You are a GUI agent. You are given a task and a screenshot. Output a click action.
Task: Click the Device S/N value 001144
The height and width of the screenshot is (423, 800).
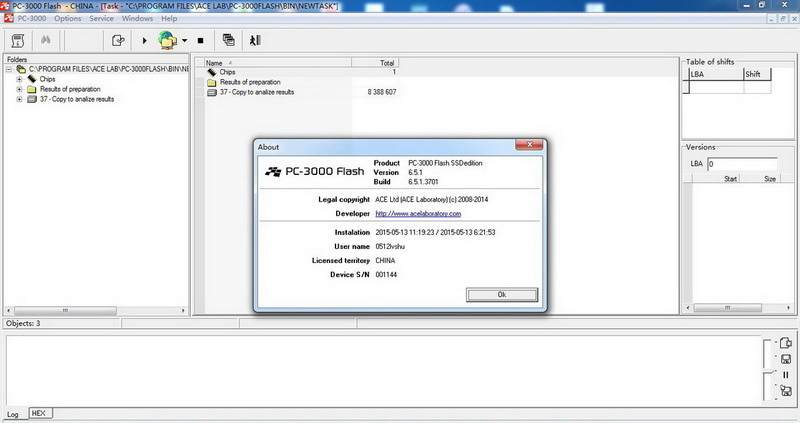[386, 275]
